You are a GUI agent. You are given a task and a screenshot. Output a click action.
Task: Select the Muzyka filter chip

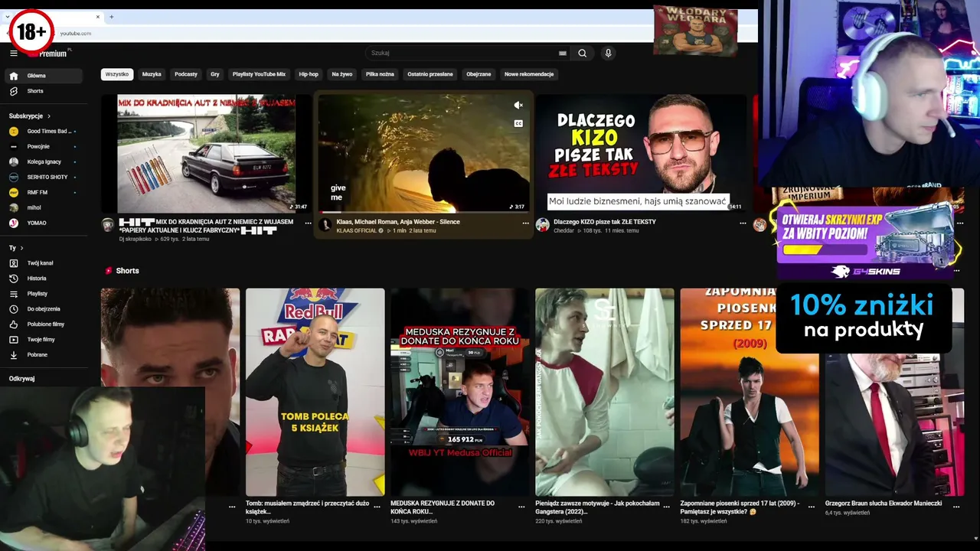[x=152, y=74]
